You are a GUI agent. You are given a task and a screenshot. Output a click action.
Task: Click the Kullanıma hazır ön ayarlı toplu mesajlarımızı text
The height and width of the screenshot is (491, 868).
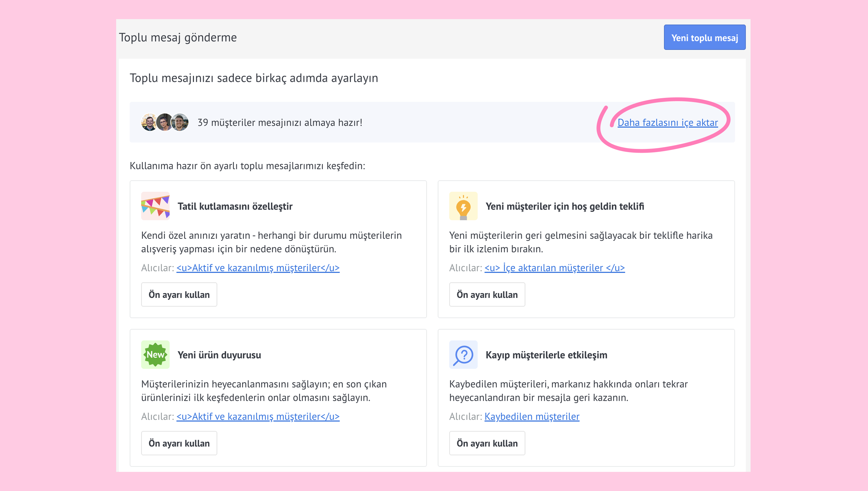tap(247, 166)
